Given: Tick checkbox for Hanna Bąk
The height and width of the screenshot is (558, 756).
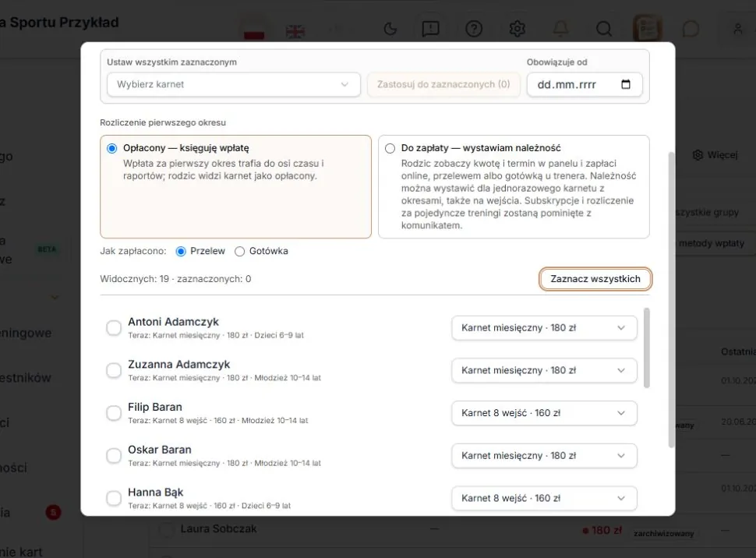Looking at the screenshot, I should pos(114,498).
